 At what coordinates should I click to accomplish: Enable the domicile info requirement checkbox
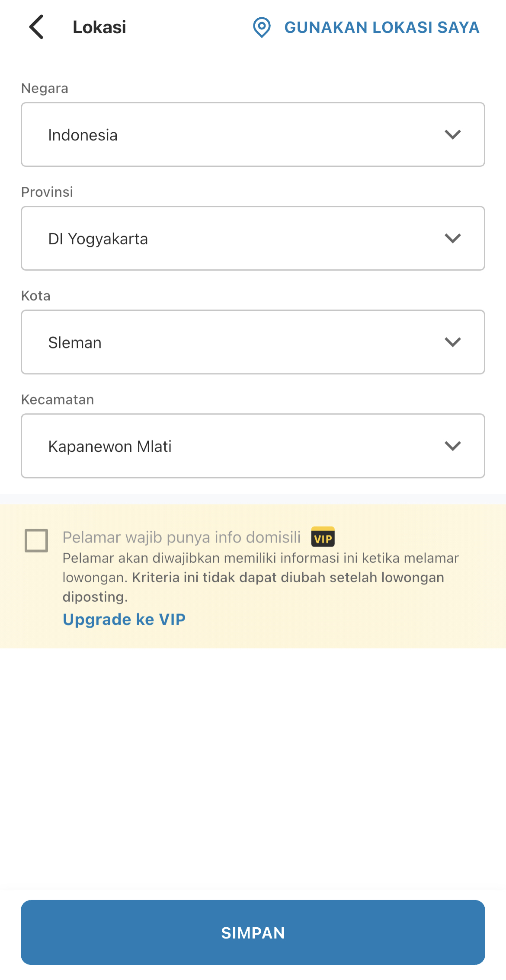coord(36,540)
